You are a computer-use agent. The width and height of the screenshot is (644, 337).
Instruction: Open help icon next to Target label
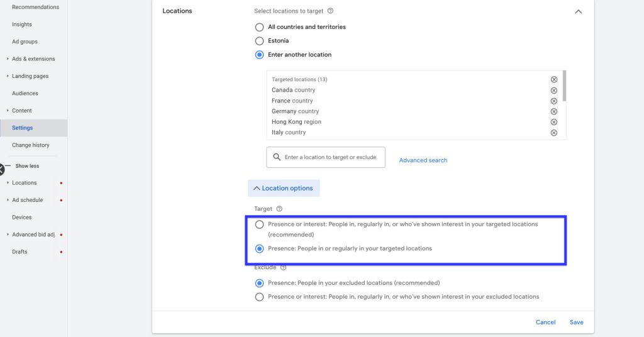pos(279,209)
